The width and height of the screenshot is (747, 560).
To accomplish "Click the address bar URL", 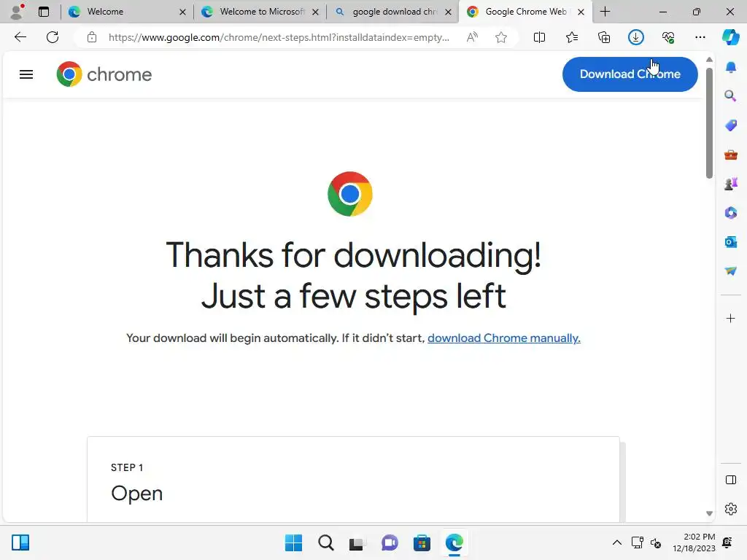I will pyautogui.click(x=279, y=37).
